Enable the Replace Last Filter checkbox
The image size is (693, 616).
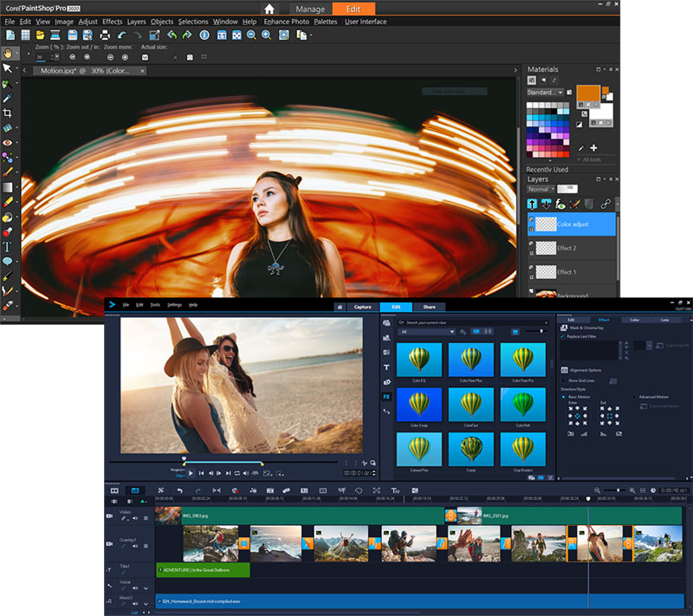tap(564, 336)
